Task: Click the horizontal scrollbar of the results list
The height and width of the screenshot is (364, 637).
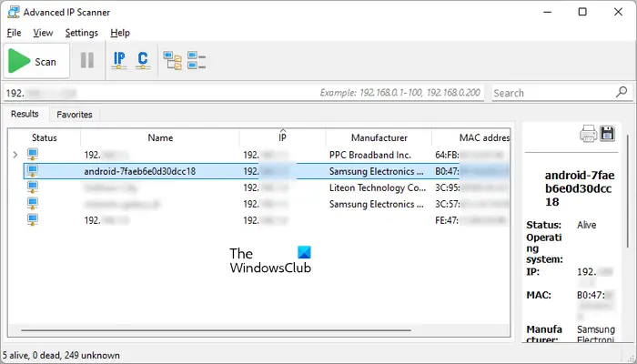Action: [217, 330]
